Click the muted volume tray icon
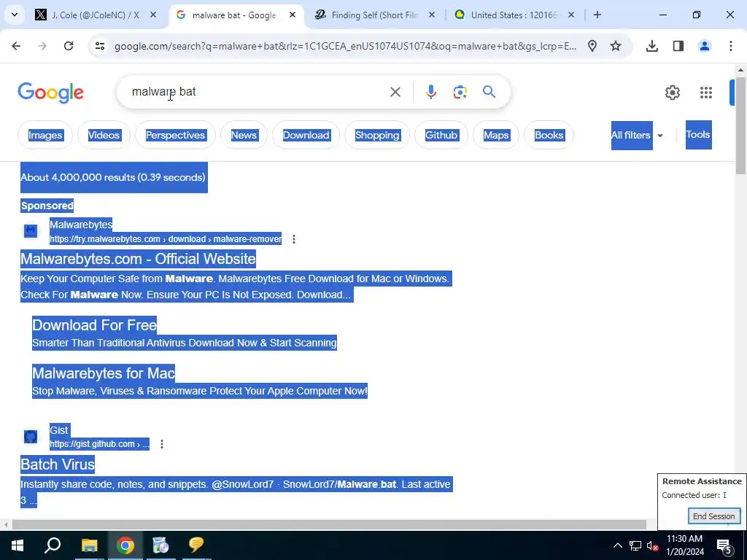 [651, 545]
